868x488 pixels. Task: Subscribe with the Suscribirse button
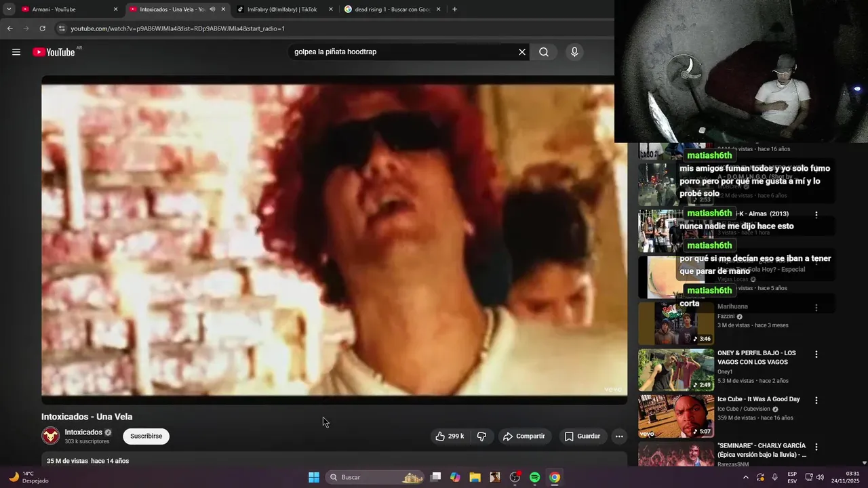[146, 436]
